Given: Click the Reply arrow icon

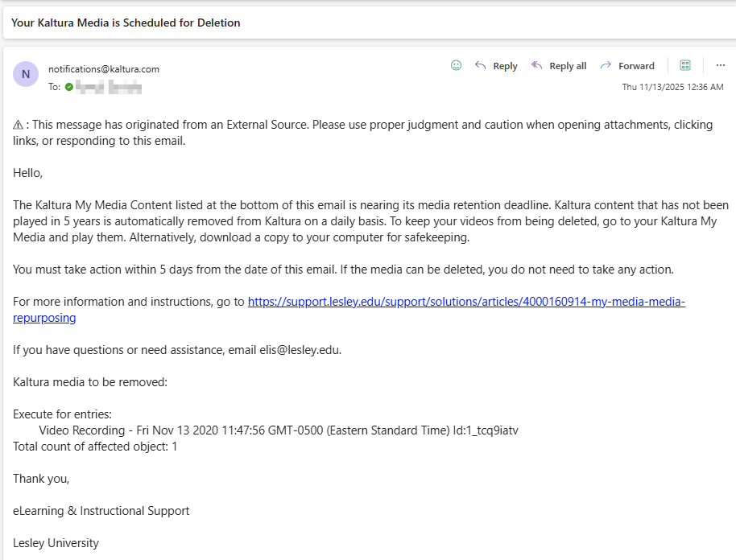Looking at the screenshot, I should click(x=482, y=65).
